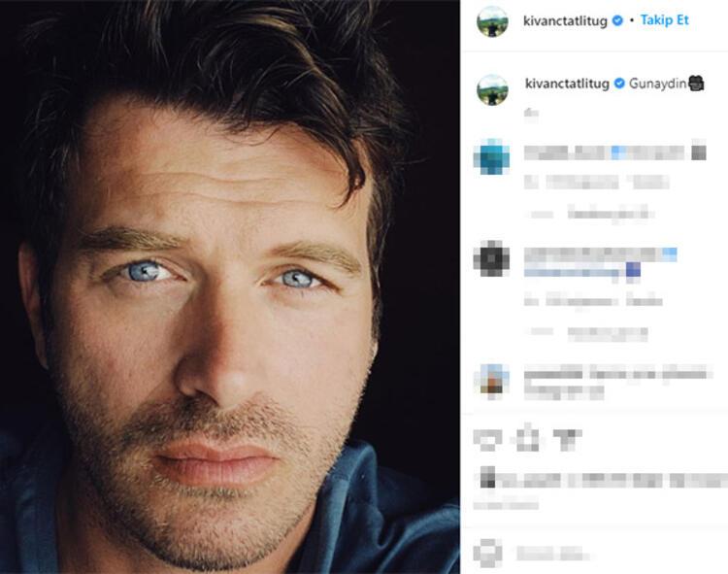
Task: Tap the pixelated comment icon in action row
Action: coord(528,438)
